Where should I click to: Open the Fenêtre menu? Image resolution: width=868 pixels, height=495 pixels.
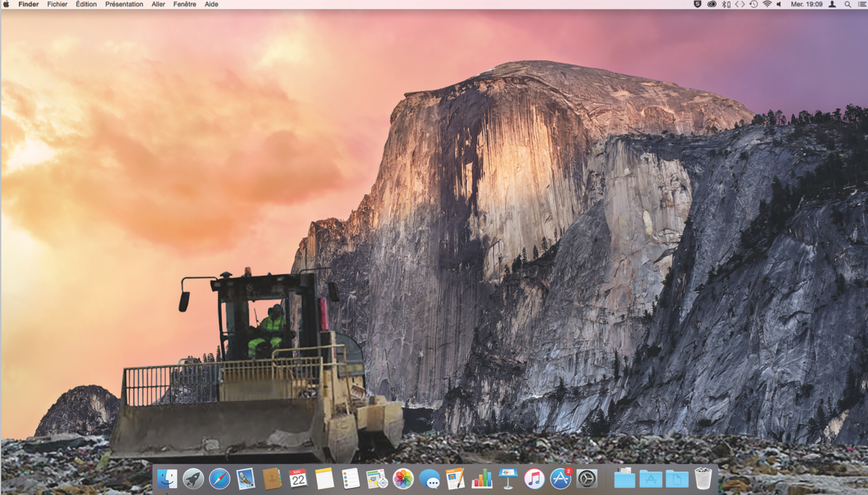coord(185,4)
